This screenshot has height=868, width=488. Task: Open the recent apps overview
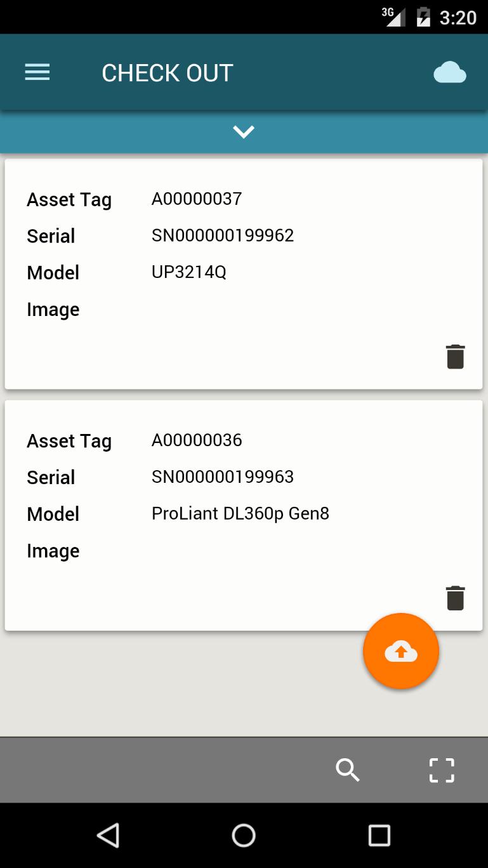click(x=379, y=836)
